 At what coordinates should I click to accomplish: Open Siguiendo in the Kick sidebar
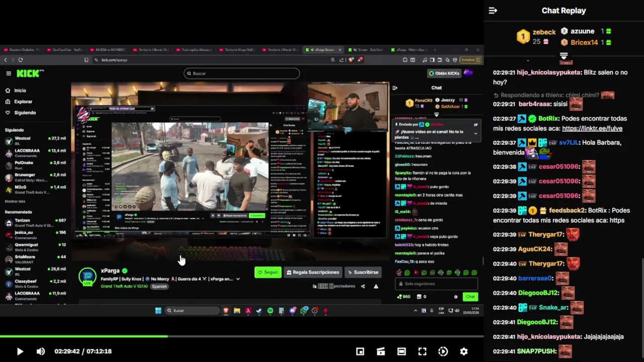pos(21,113)
